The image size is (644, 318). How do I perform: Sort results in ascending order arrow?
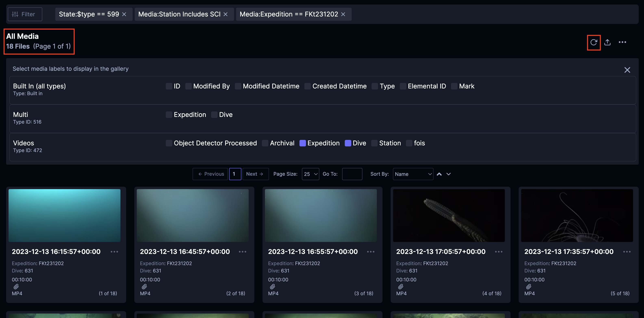click(439, 174)
